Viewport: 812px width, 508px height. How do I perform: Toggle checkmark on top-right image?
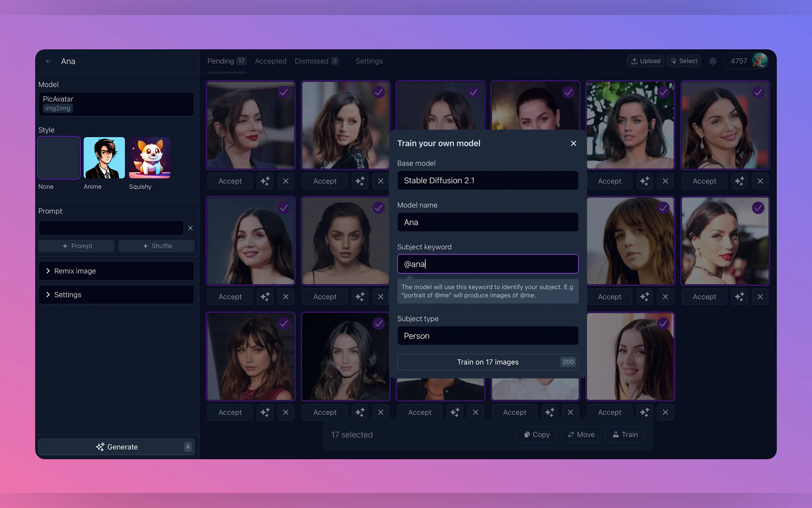(x=758, y=92)
